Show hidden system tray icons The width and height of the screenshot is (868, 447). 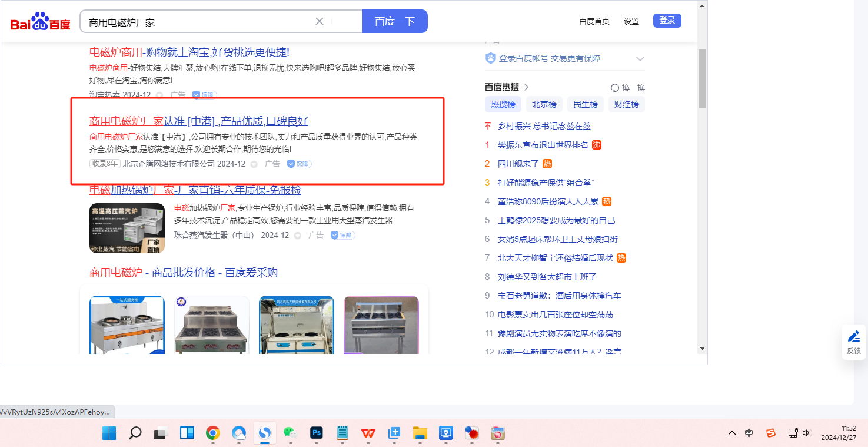coord(732,433)
